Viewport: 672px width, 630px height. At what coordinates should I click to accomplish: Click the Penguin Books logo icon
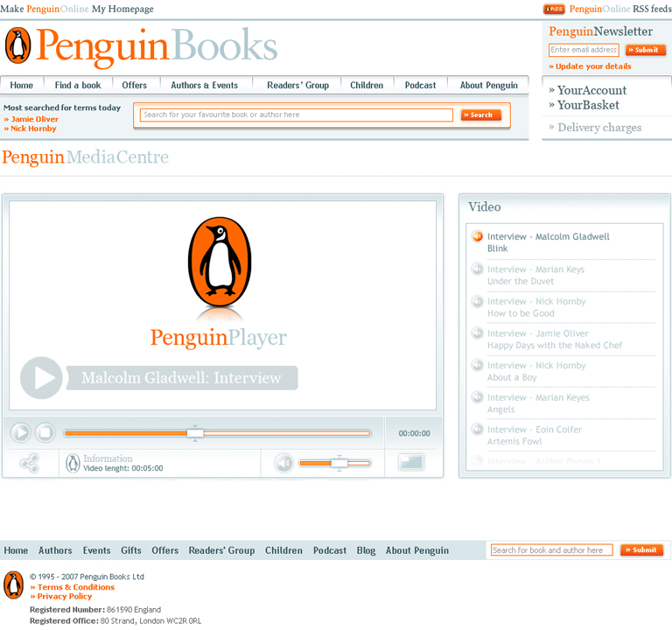coord(17,45)
